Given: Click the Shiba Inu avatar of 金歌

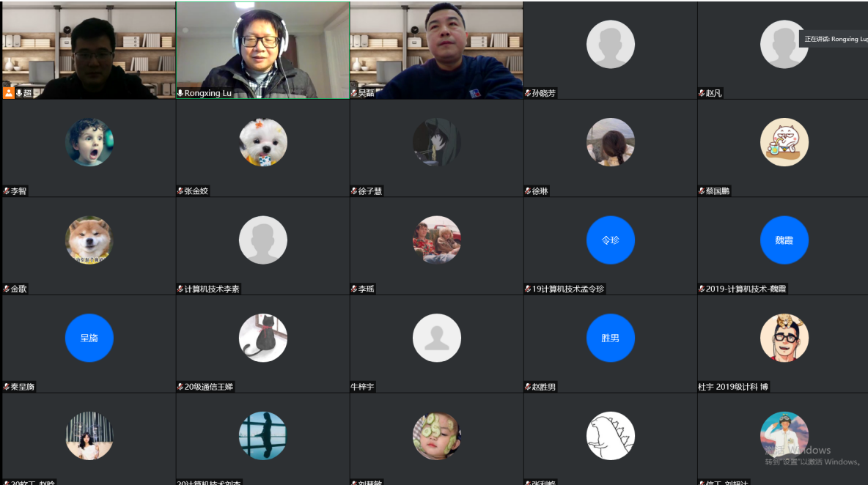Looking at the screenshot, I should click(89, 240).
